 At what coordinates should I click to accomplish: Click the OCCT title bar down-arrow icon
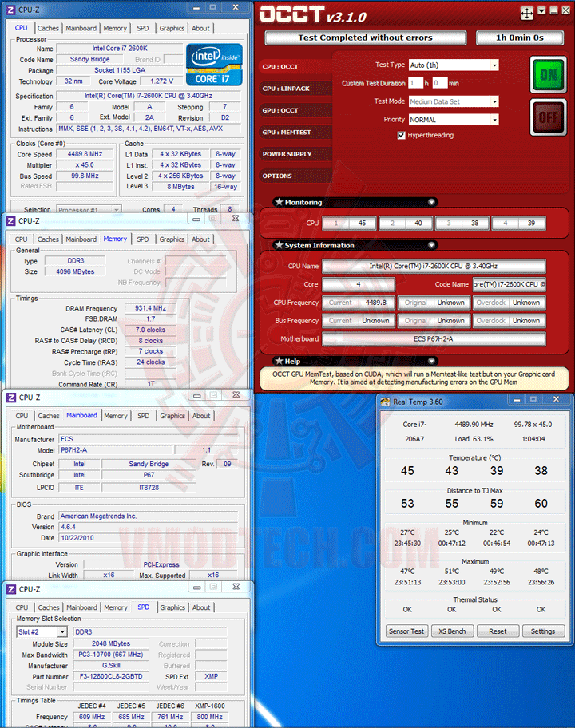tap(541, 10)
